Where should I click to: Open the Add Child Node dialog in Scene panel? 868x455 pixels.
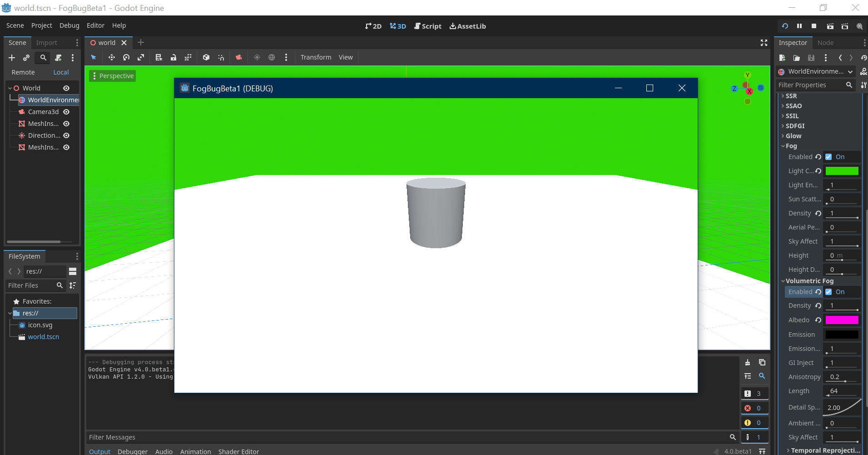coord(11,58)
